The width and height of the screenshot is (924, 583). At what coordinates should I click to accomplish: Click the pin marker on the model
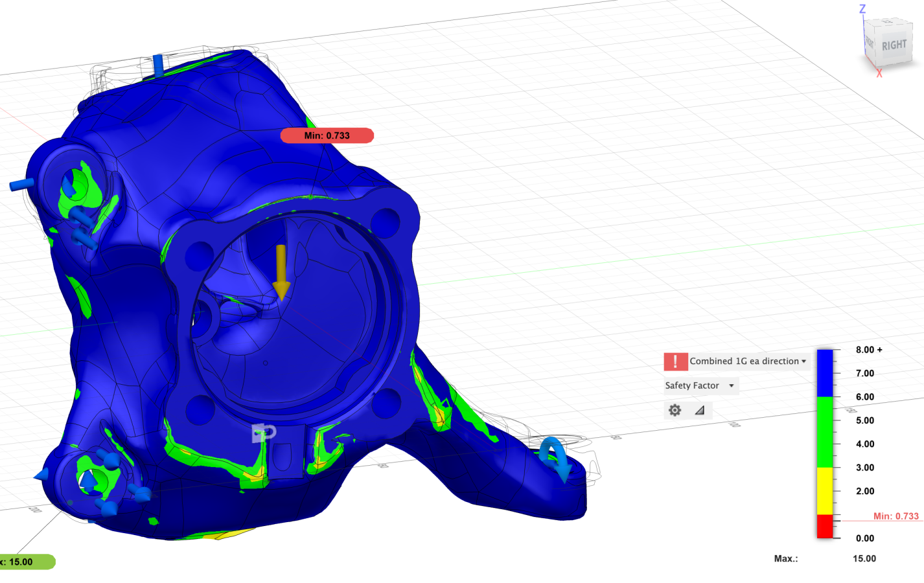click(x=264, y=433)
